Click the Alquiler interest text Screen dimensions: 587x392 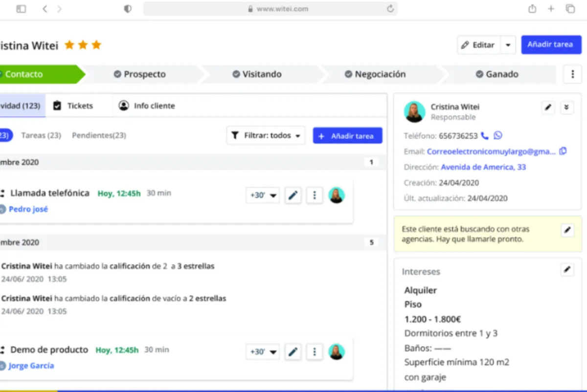(x=421, y=290)
